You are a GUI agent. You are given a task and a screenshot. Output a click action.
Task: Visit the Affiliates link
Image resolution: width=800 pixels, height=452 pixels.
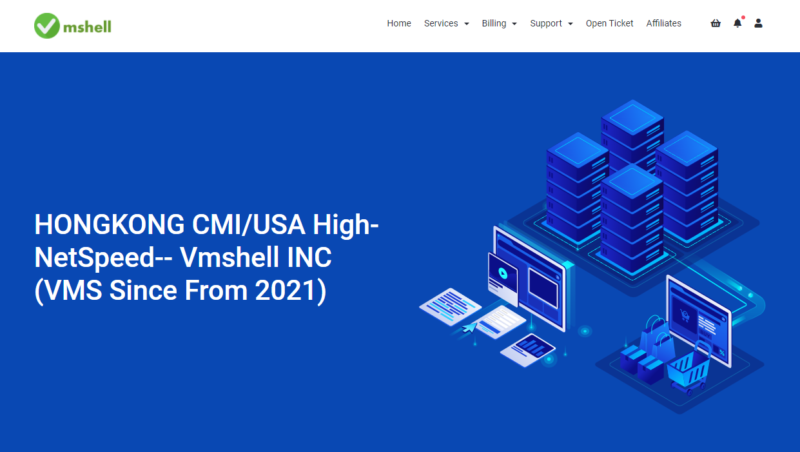point(663,23)
